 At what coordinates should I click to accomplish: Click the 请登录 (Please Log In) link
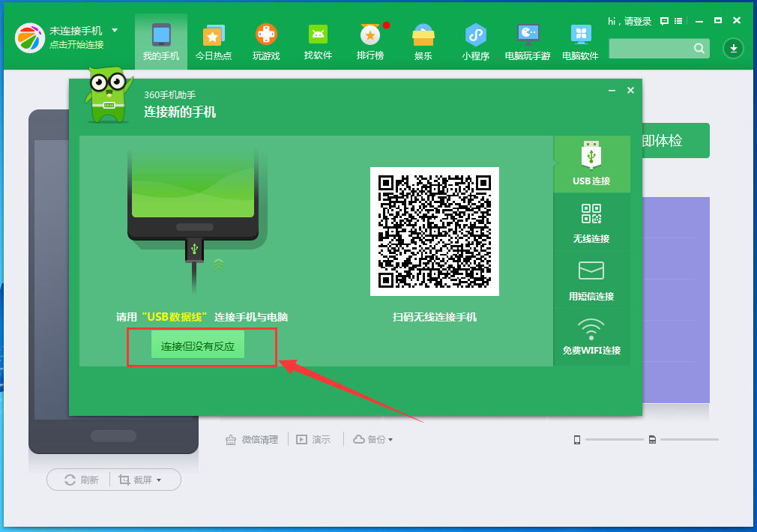pos(637,22)
